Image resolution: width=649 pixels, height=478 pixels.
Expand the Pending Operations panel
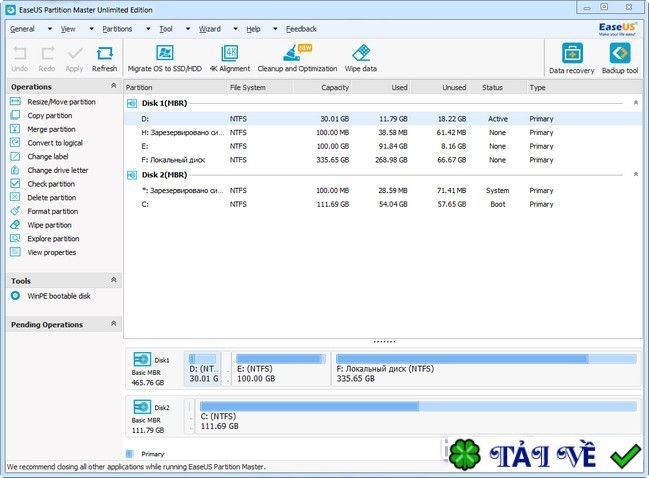pyautogui.click(x=113, y=324)
